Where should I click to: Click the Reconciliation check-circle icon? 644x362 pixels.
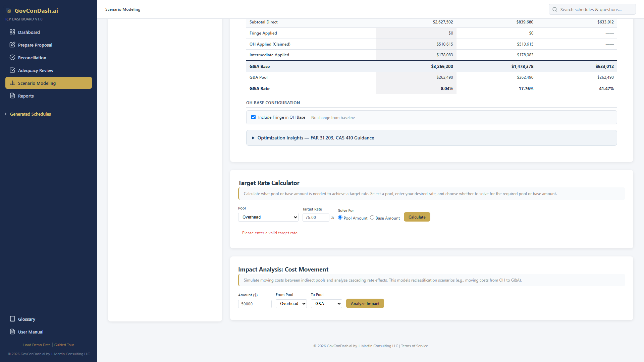pos(12,58)
